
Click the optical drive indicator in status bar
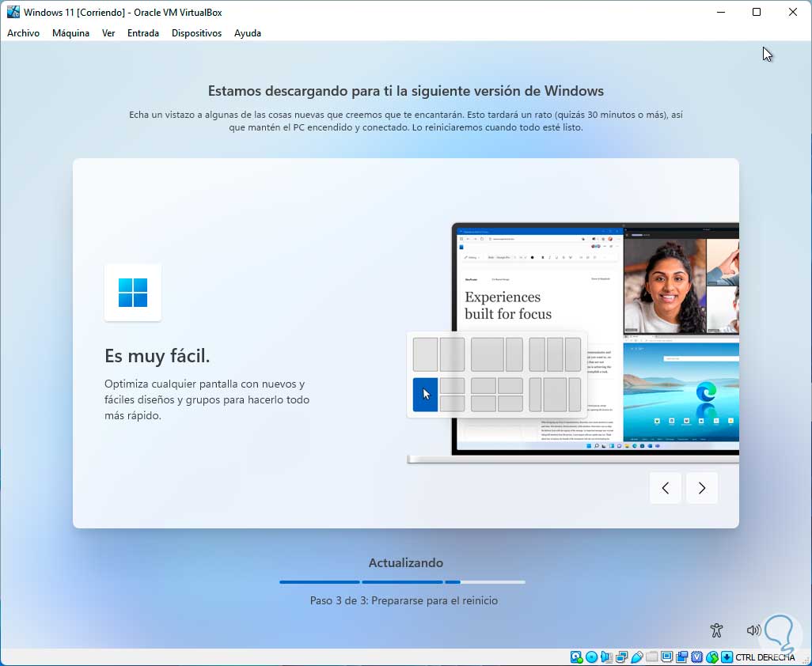[591, 657]
